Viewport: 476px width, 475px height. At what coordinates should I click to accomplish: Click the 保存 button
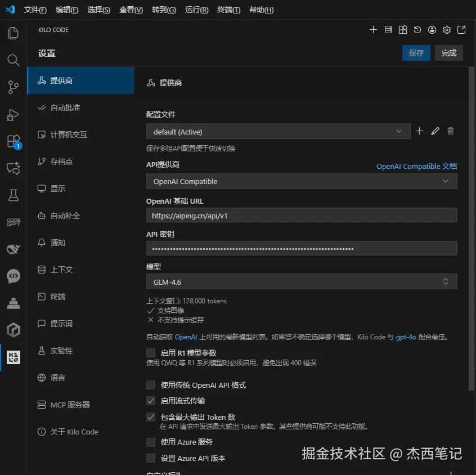coord(416,53)
